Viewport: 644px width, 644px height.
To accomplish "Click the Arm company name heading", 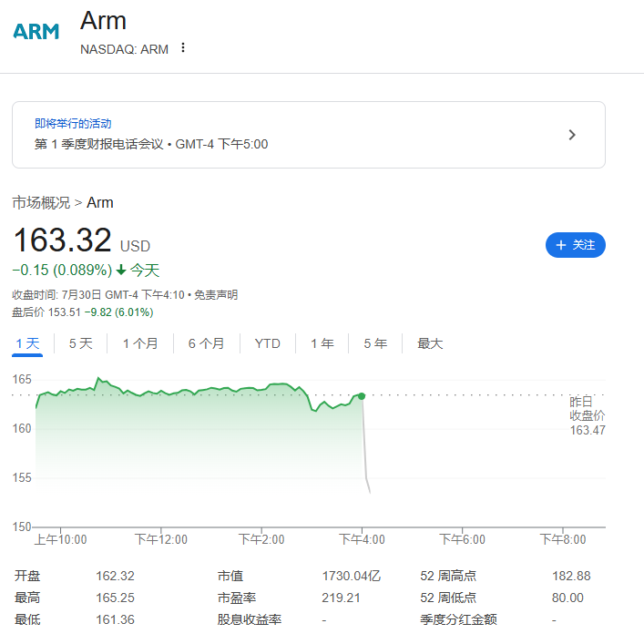I will [x=103, y=21].
